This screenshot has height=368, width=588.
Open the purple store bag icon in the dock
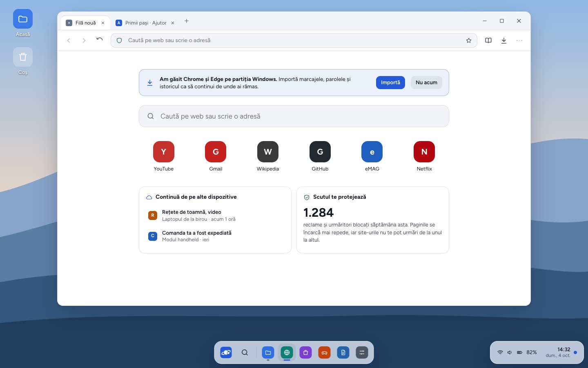point(305,352)
